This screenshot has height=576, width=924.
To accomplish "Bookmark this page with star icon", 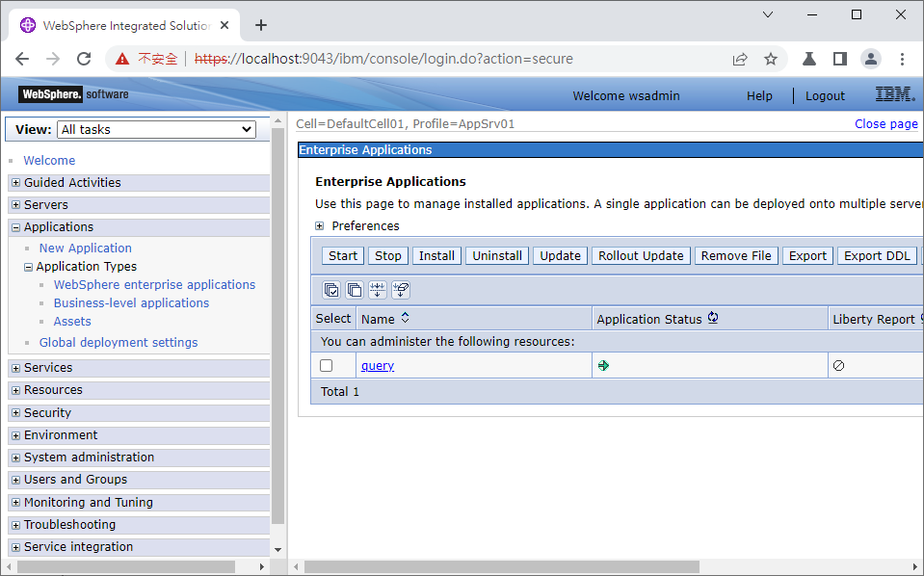I will point(771,59).
